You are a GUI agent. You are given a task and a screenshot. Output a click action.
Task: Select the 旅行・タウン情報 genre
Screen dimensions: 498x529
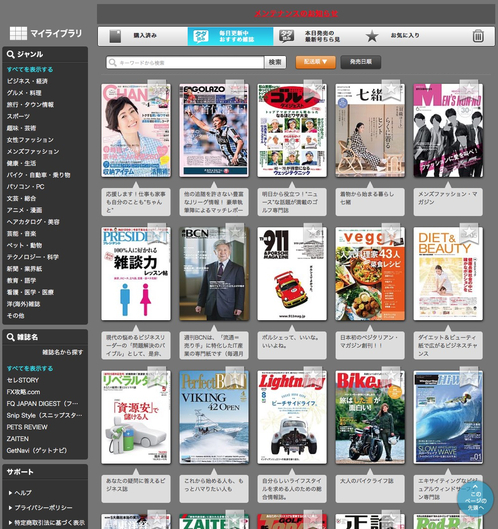(30, 105)
